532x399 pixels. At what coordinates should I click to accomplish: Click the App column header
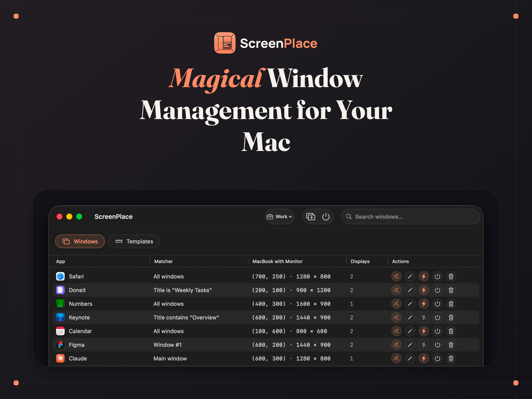pyautogui.click(x=61, y=262)
